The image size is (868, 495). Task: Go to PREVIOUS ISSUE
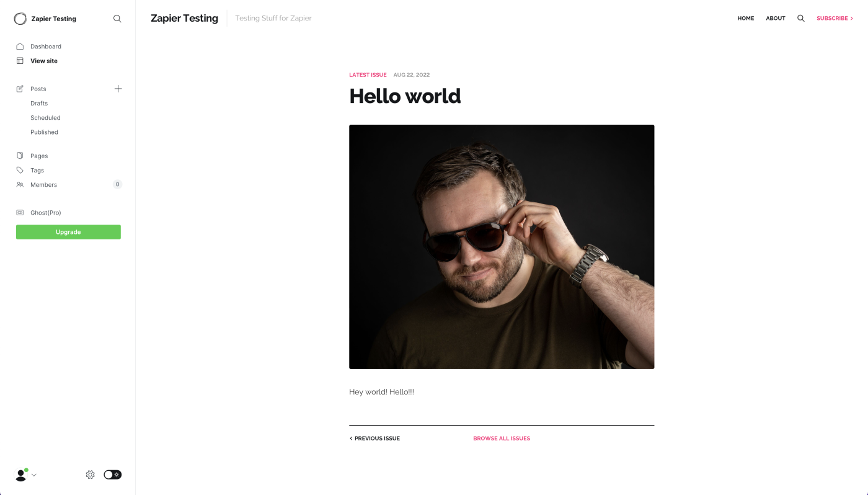click(x=374, y=439)
